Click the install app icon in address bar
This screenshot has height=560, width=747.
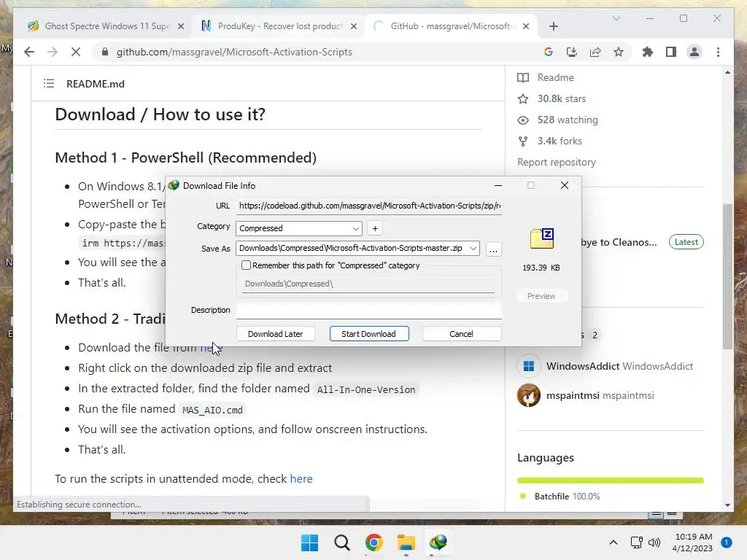pos(572,52)
